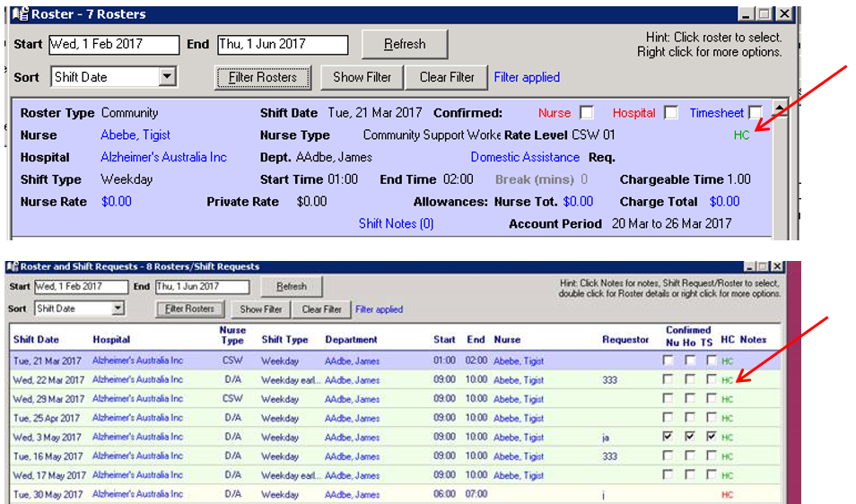Select the Wed, 22 Mar 2017 shift row

tap(396, 379)
